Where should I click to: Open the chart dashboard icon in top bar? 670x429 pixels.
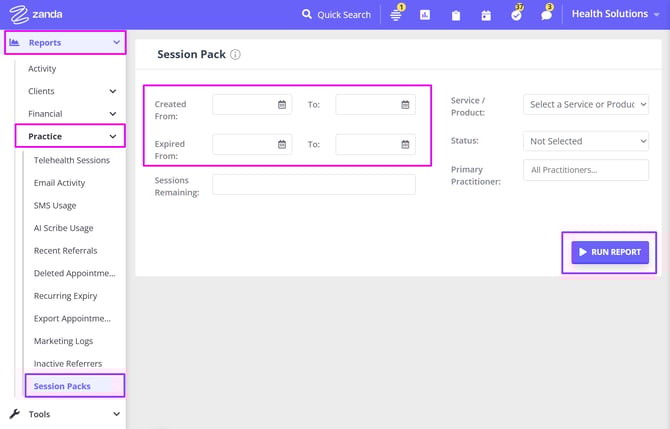point(425,15)
